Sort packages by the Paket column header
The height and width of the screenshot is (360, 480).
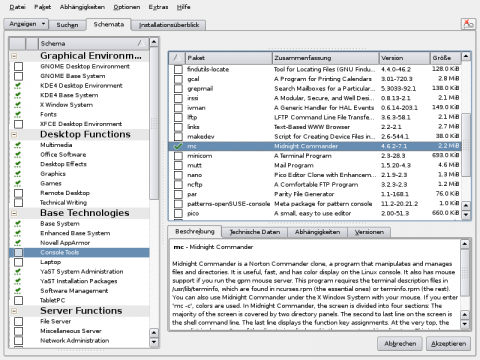[x=229, y=58]
